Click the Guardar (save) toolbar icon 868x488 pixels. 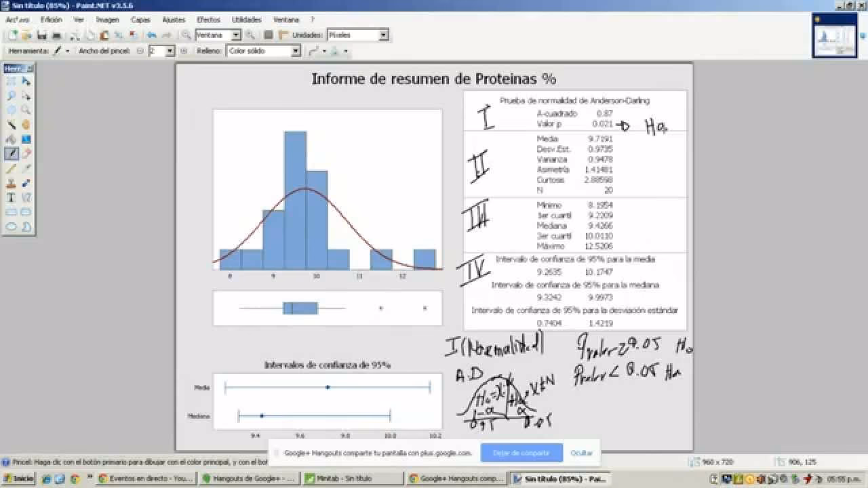38,34
